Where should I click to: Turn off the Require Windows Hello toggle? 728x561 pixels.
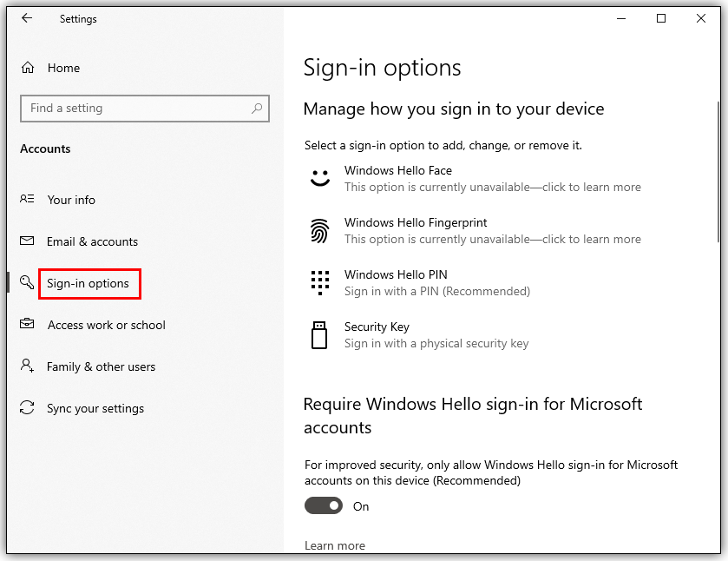tap(324, 505)
